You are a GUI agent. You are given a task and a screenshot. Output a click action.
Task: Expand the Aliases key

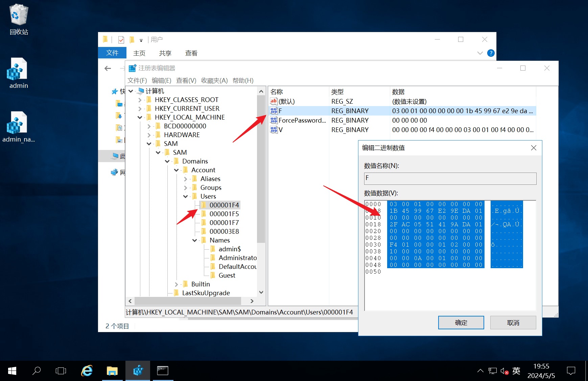click(x=186, y=179)
